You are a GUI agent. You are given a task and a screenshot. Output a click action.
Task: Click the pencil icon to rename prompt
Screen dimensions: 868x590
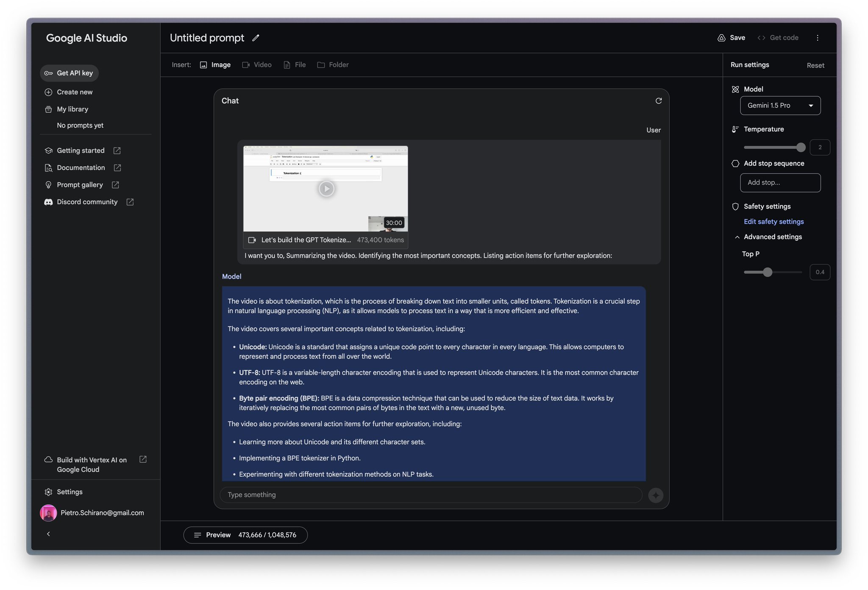coord(256,38)
